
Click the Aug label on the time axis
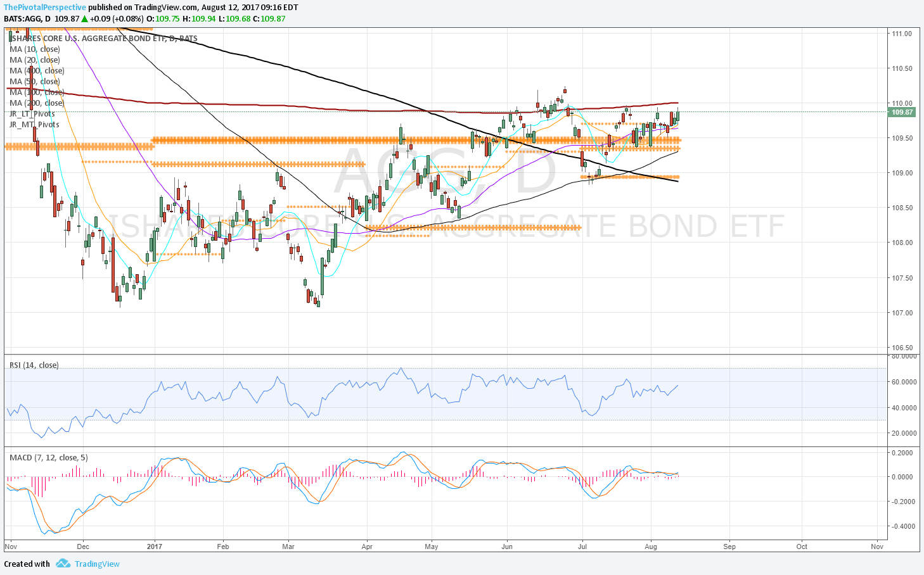(x=651, y=547)
